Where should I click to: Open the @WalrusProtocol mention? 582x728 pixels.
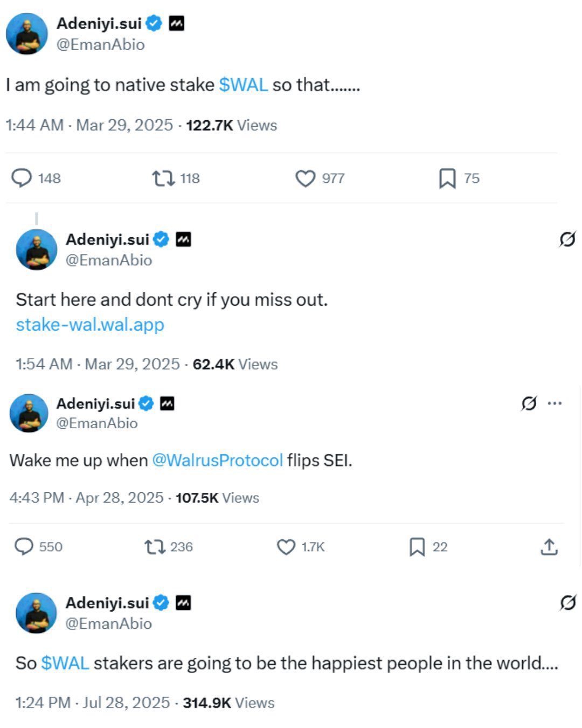click(x=217, y=460)
